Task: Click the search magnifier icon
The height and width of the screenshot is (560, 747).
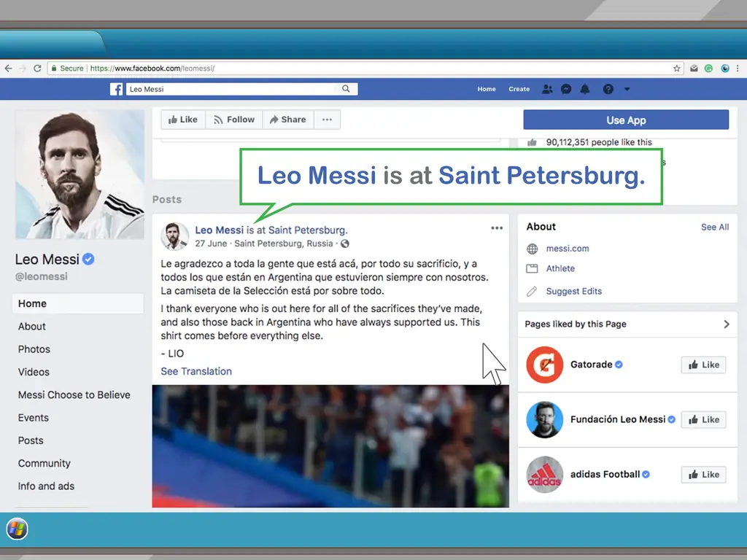Action: pyautogui.click(x=347, y=89)
